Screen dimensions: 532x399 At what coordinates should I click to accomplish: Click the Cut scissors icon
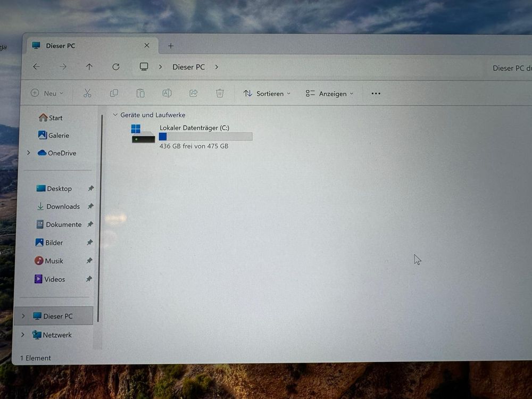tap(87, 93)
